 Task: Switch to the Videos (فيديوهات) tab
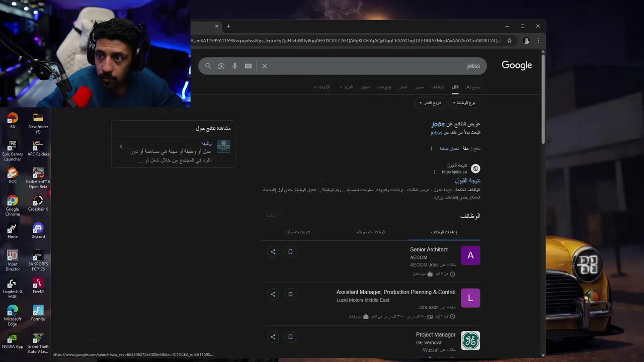384,87
